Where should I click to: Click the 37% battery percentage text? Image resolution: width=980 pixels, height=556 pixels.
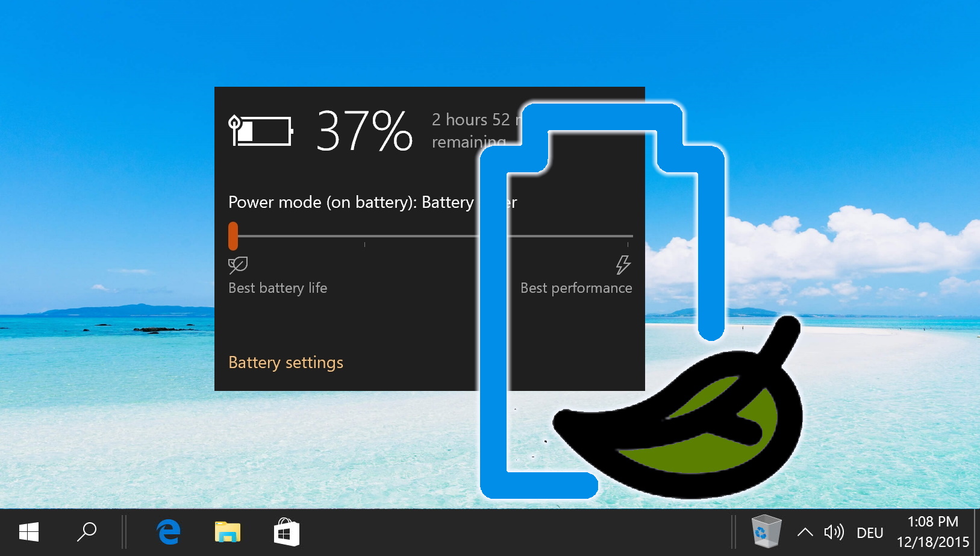coord(364,131)
